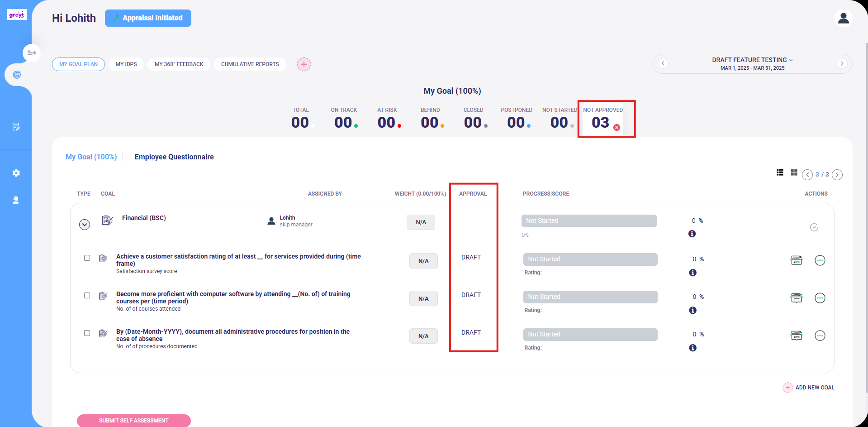Viewport: 868px width, 427px height.
Task: Open the settings gear icon in sidebar
Action: pyautogui.click(x=16, y=173)
